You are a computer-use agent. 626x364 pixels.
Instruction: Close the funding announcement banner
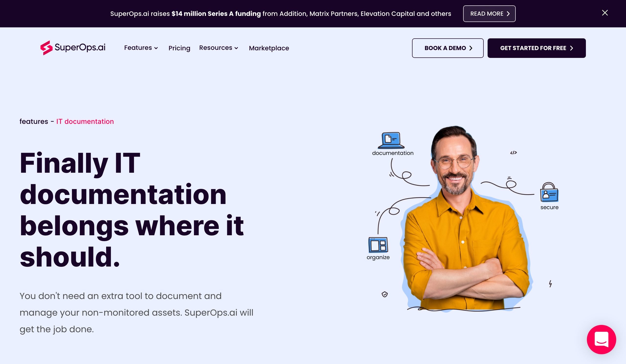[x=605, y=13]
